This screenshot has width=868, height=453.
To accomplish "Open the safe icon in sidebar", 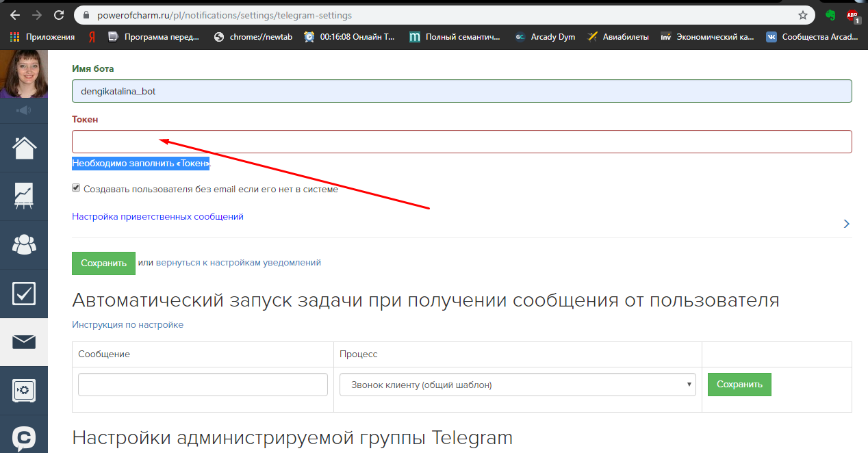I will coord(24,390).
